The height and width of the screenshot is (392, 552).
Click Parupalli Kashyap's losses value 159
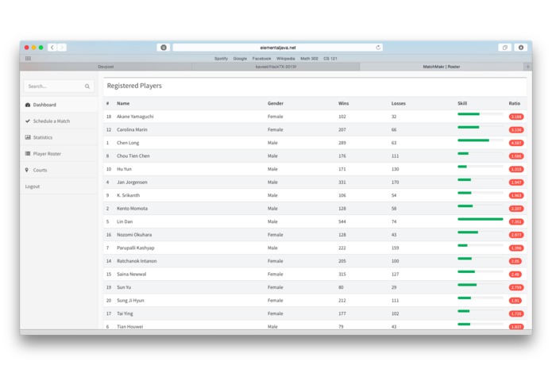395,248
